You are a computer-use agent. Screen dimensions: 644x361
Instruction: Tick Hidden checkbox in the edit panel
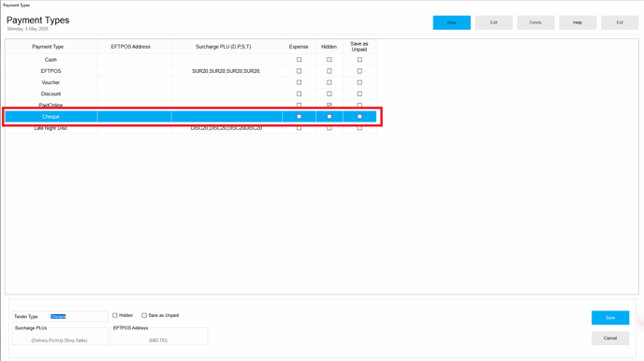[x=115, y=315]
